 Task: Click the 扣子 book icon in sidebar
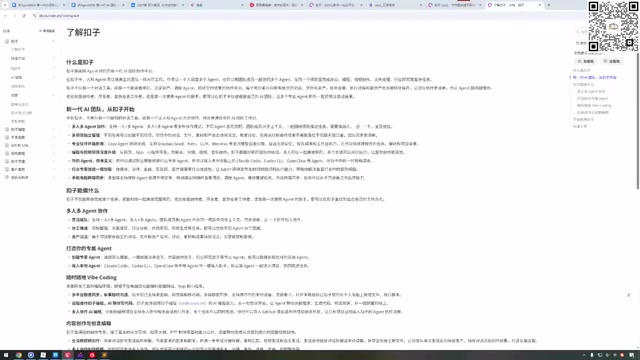(7, 41)
